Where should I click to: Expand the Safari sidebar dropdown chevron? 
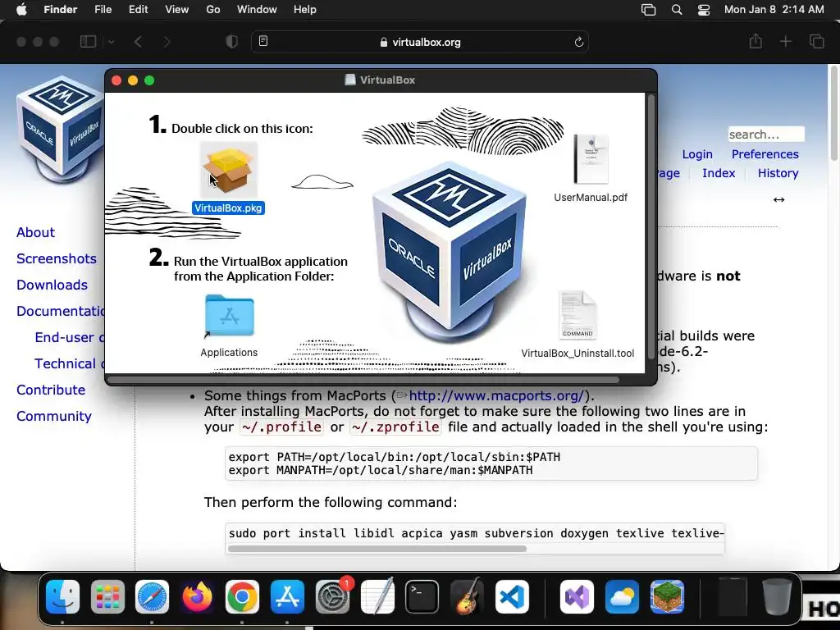[x=112, y=42]
